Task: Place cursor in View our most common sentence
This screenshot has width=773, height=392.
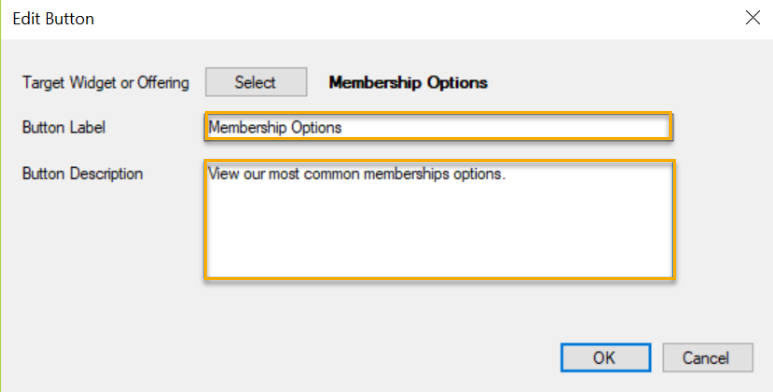Action: 357,174
